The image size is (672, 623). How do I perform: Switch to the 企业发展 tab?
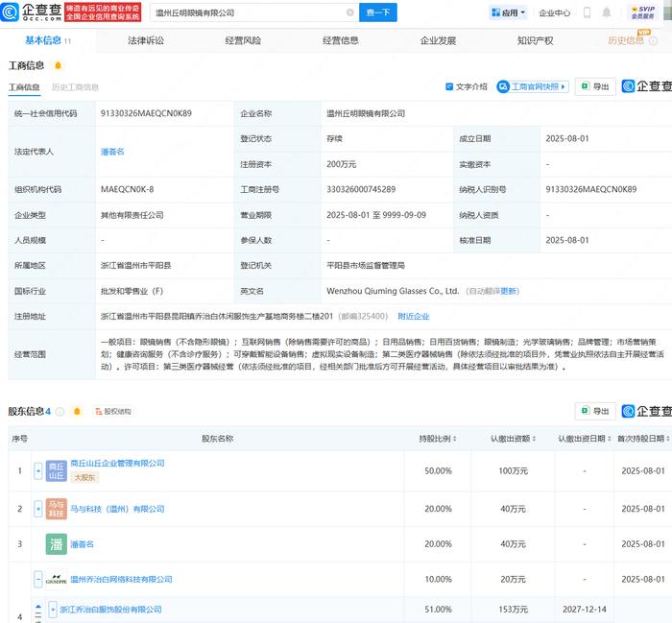[438, 40]
